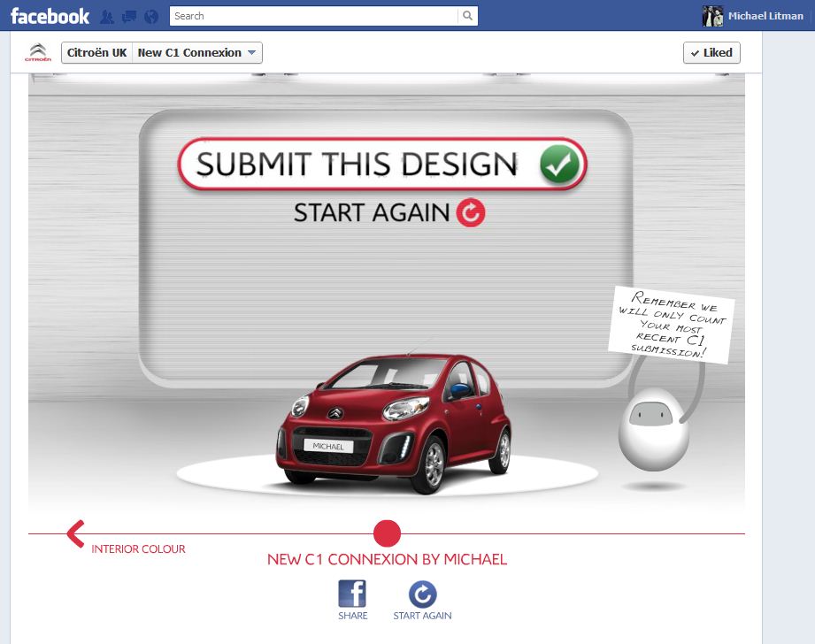The image size is (815, 644).
Task: Click the Michael Litman profile picture
Action: click(x=712, y=16)
